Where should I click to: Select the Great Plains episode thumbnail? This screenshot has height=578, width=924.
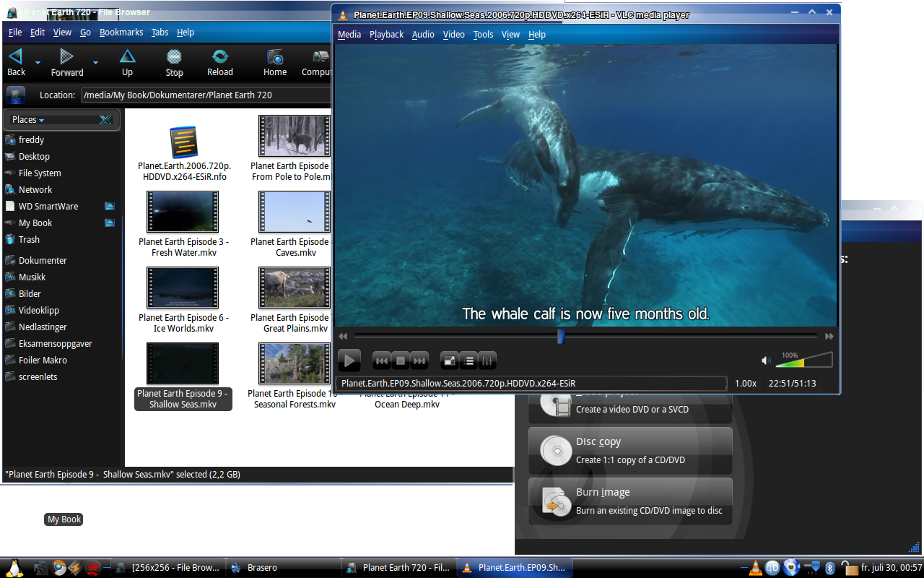point(295,288)
